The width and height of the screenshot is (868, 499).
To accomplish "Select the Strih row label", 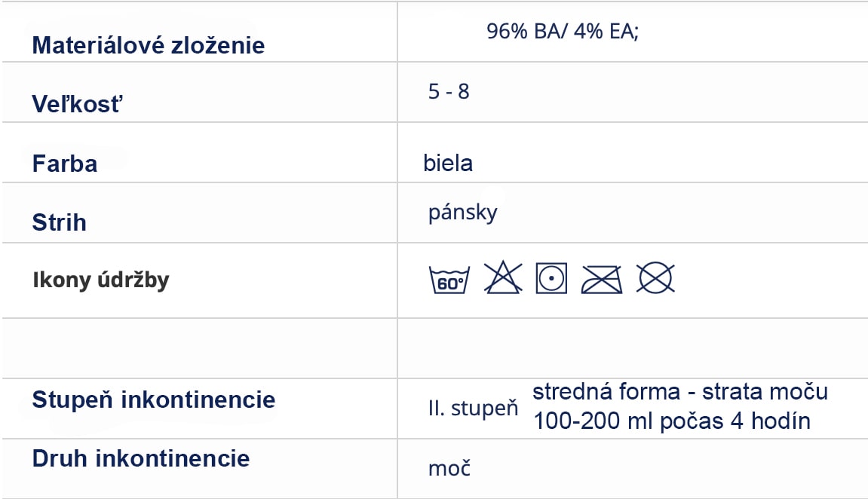I will coord(60,222).
